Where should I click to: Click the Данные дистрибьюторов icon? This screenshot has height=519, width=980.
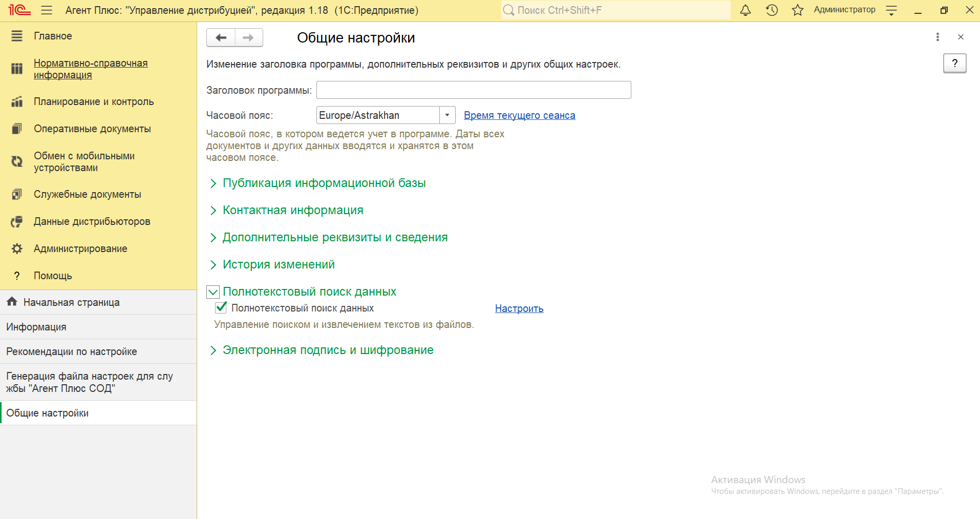pos(17,221)
